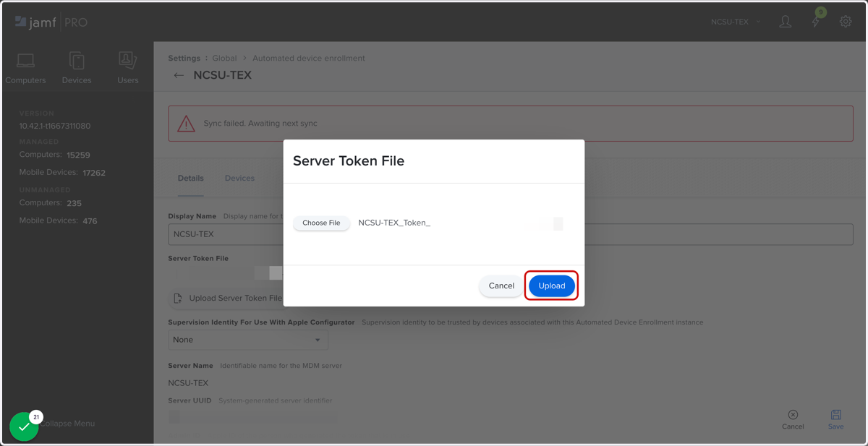
Task: Open settings gear icon
Action: pos(846,22)
